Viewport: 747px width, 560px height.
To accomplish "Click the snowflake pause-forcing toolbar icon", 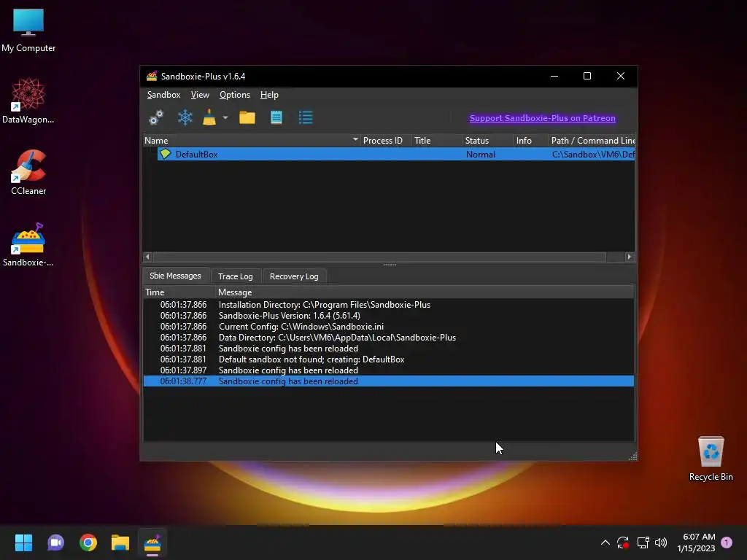I will click(x=185, y=117).
